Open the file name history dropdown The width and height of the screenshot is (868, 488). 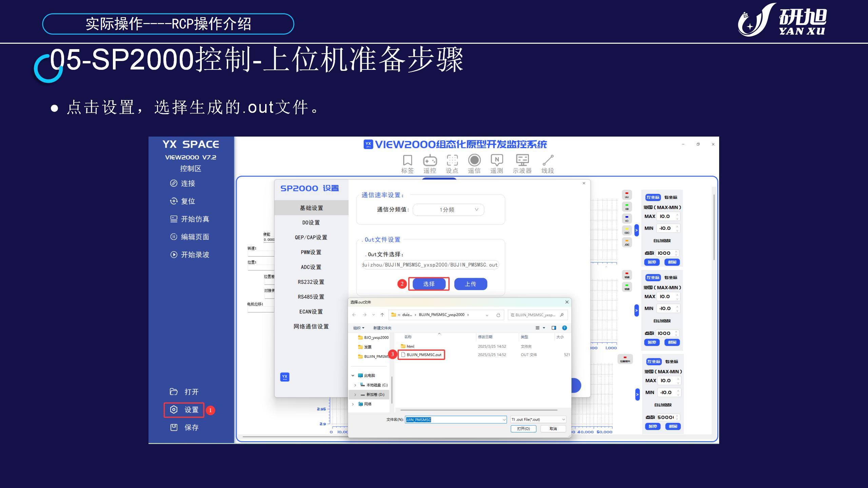coord(504,420)
